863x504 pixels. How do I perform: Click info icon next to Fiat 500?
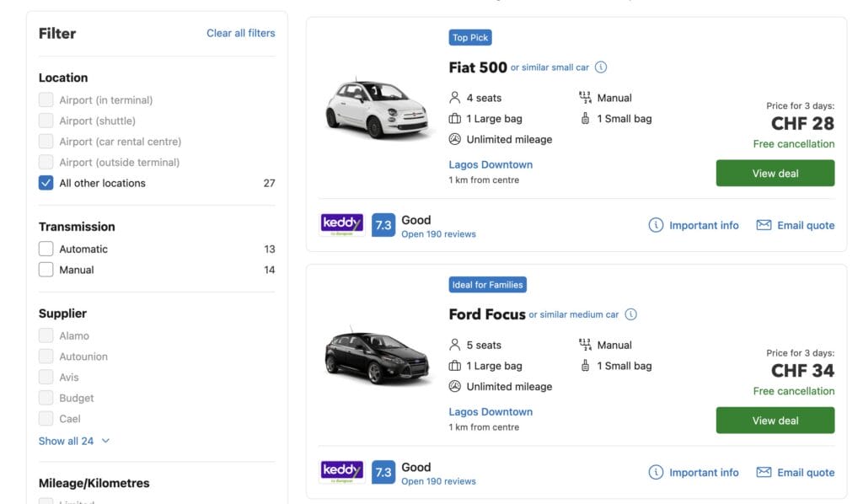pyautogui.click(x=601, y=67)
